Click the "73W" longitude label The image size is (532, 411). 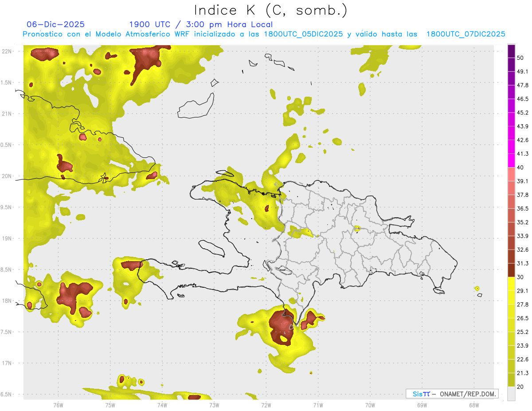click(214, 404)
